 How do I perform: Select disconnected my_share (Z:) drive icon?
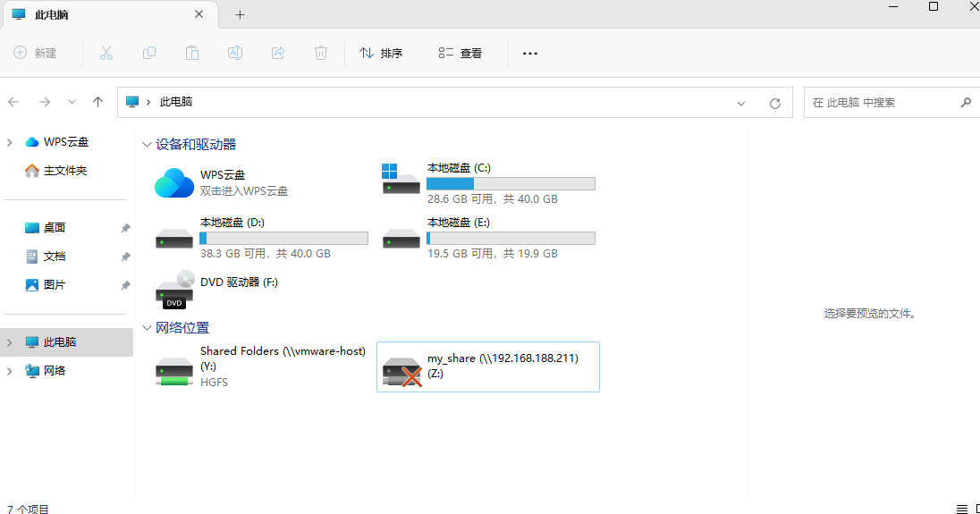[x=401, y=372]
